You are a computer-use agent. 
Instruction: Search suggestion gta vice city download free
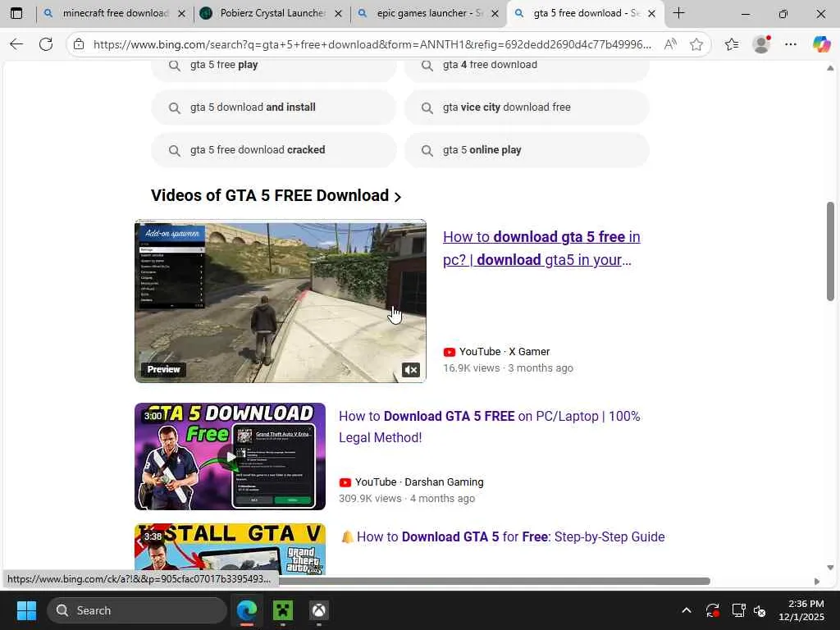coord(527,107)
